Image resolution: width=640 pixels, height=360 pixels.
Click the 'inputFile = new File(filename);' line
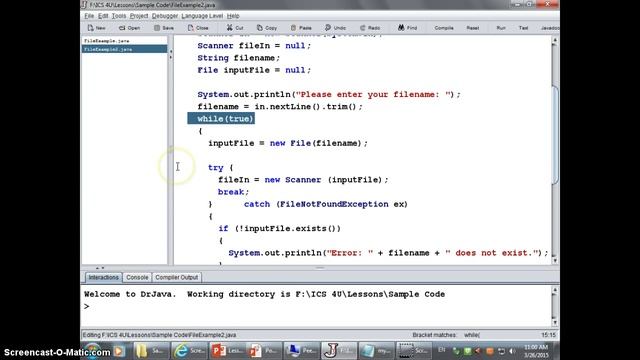tap(288, 143)
